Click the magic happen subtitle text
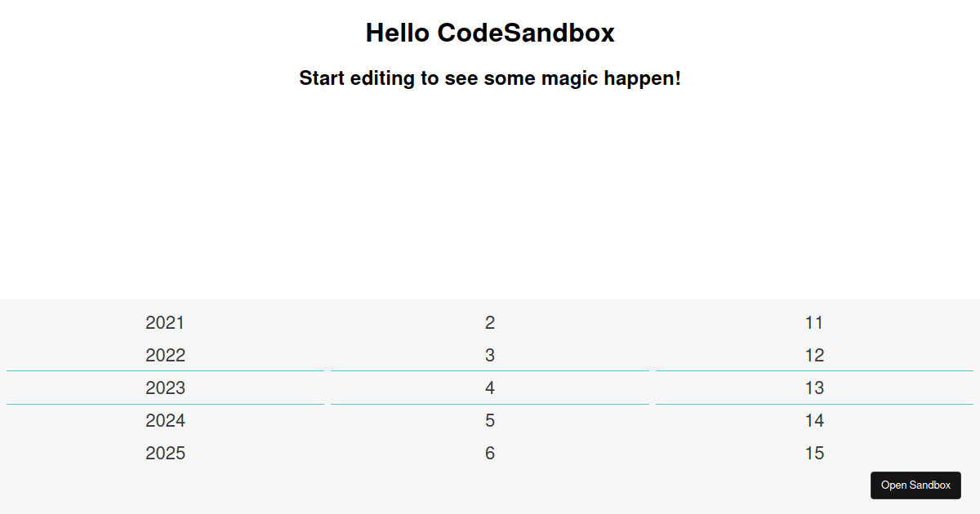 pos(490,78)
